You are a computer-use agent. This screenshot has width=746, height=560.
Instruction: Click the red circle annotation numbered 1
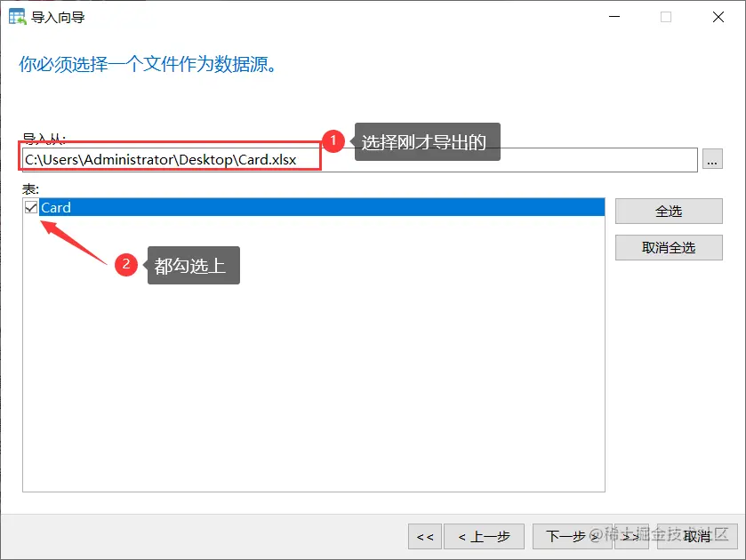click(x=333, y=141)
